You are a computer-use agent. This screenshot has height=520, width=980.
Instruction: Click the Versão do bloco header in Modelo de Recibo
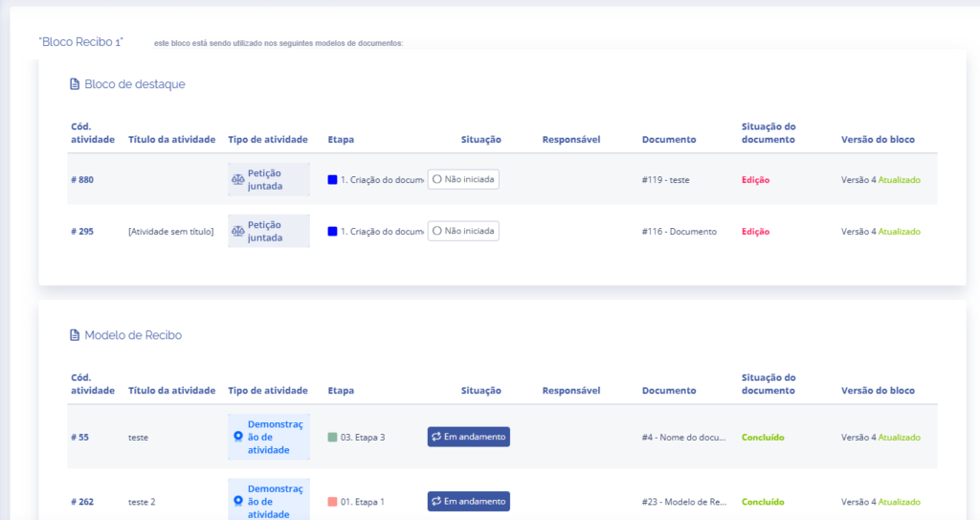878,391
